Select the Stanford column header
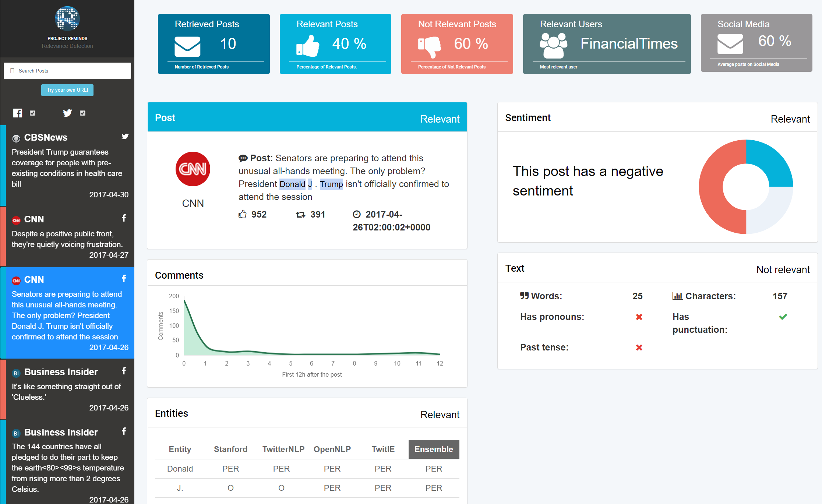This screenshot has width=822, height=504. coord(230,449)
